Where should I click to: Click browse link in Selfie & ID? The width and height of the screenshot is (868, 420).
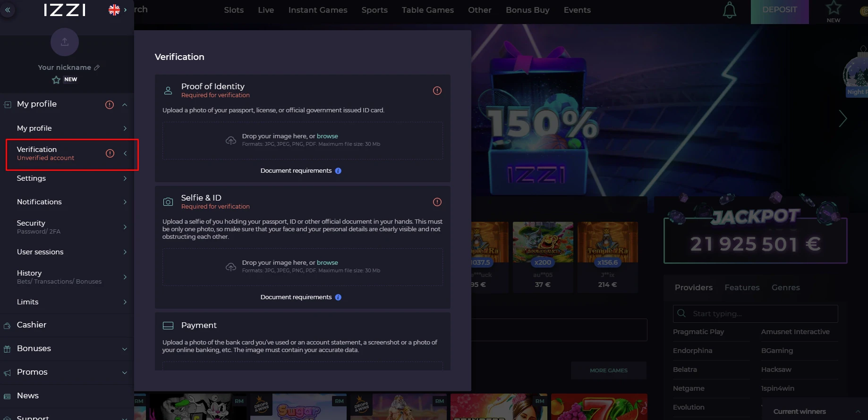click(327, 262)
